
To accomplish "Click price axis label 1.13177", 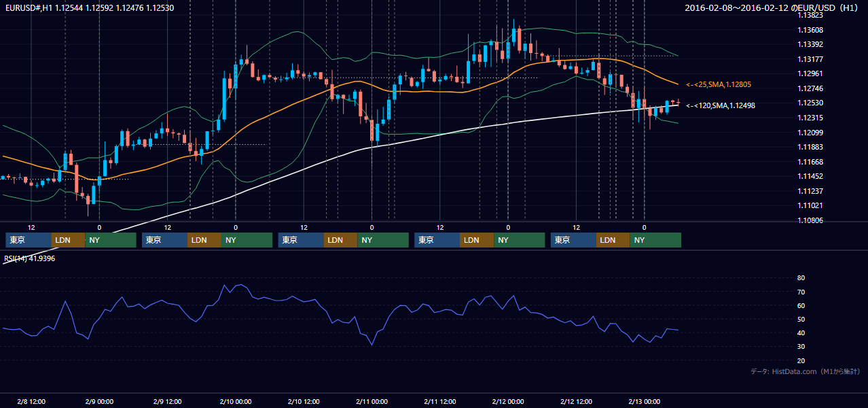I will point(810,59).
